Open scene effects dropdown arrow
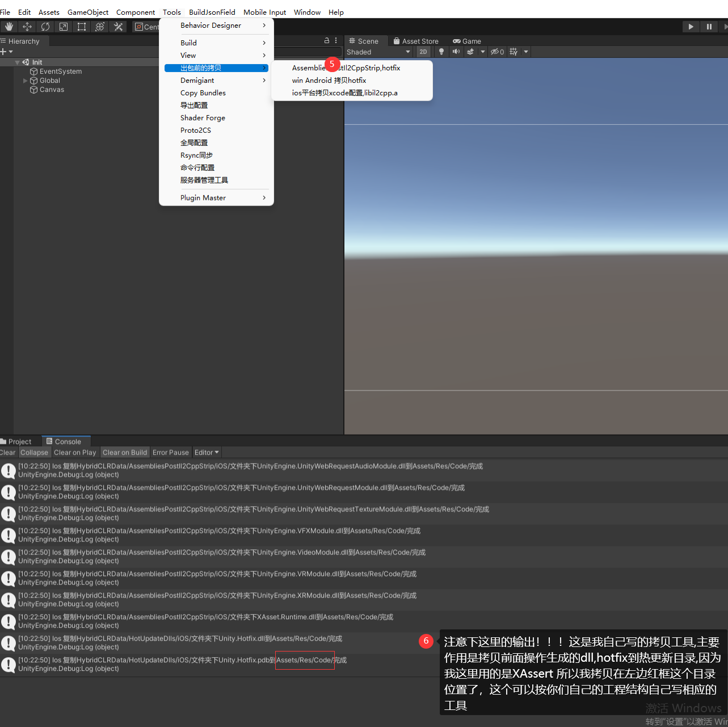Screen dimensions: 728x727 pyautogui.click(x=483, y=52)
